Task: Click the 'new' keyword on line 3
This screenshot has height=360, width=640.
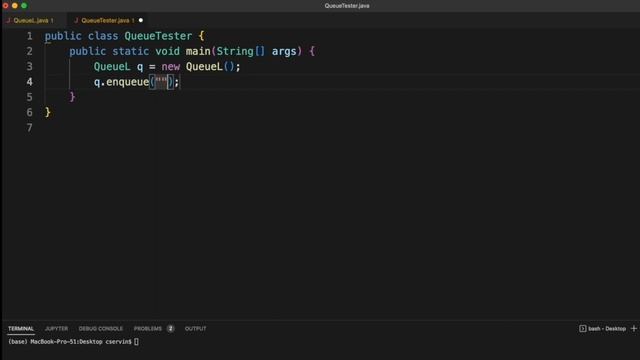Action: [x=171, y=67]
